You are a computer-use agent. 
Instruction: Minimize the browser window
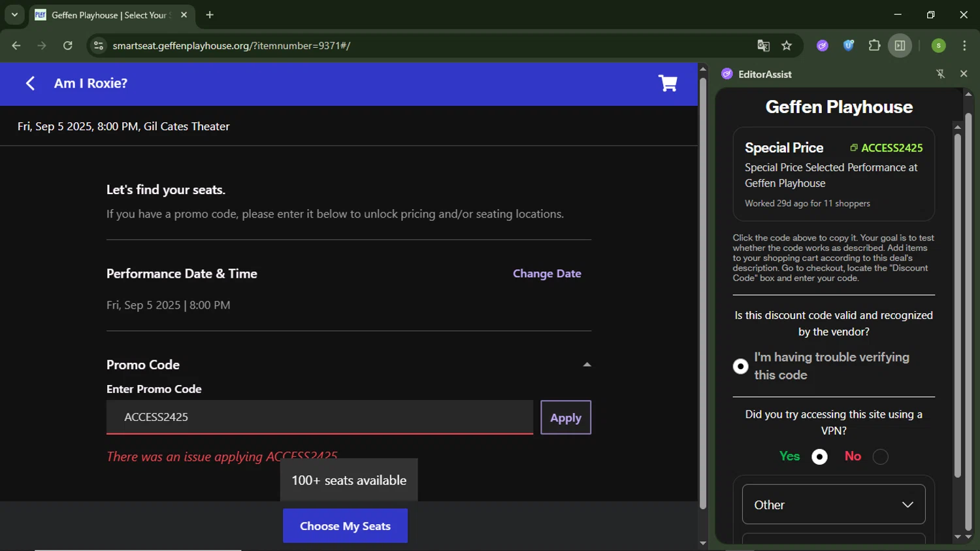(x=898, y=14)
